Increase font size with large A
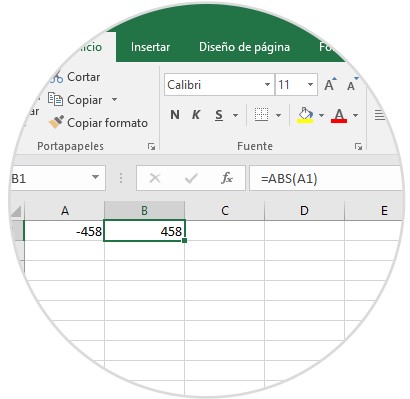 [x=330, y=85]
